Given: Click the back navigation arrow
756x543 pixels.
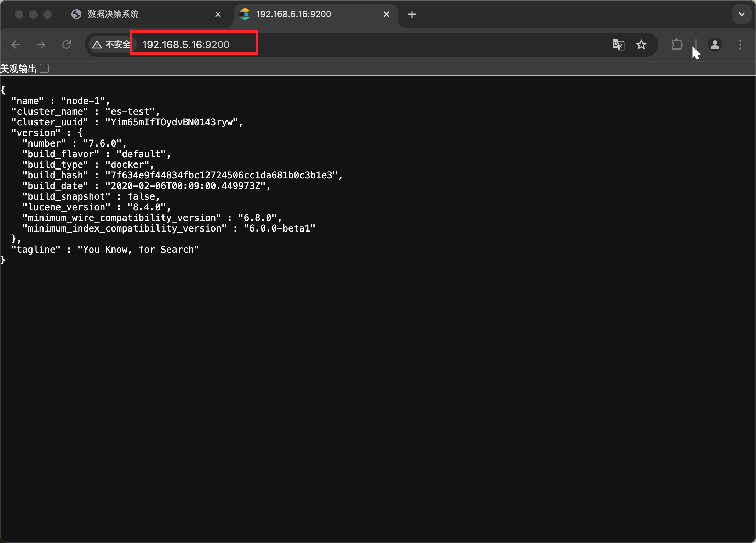Looking at the screenshot, I should [16, 45].
